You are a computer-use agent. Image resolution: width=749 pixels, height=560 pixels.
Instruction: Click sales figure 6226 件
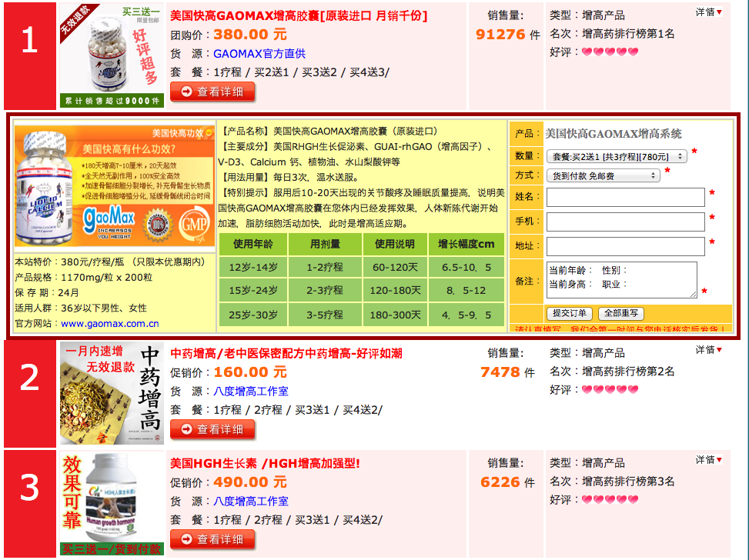point(508,482)
